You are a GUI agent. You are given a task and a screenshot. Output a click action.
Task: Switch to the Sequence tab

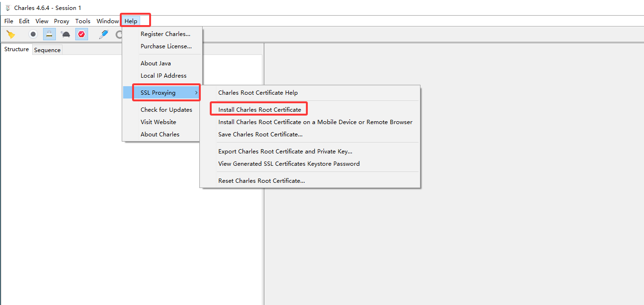(x=47, y=50)
